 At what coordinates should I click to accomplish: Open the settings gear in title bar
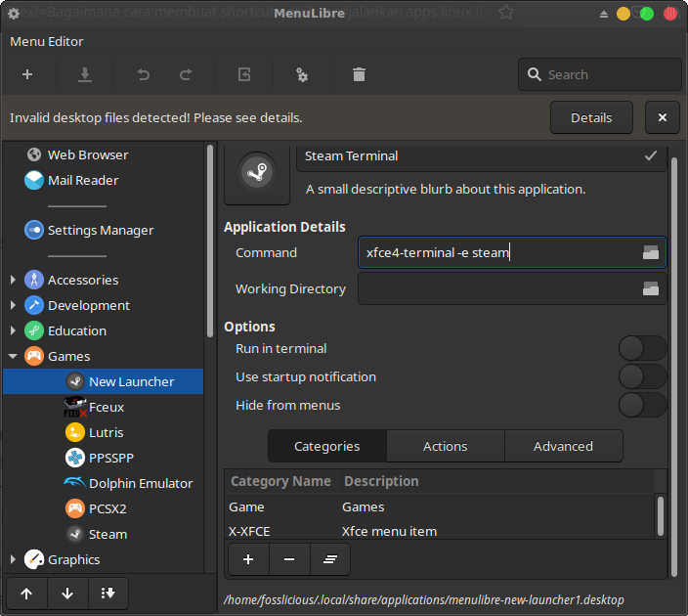coord(14,14)
